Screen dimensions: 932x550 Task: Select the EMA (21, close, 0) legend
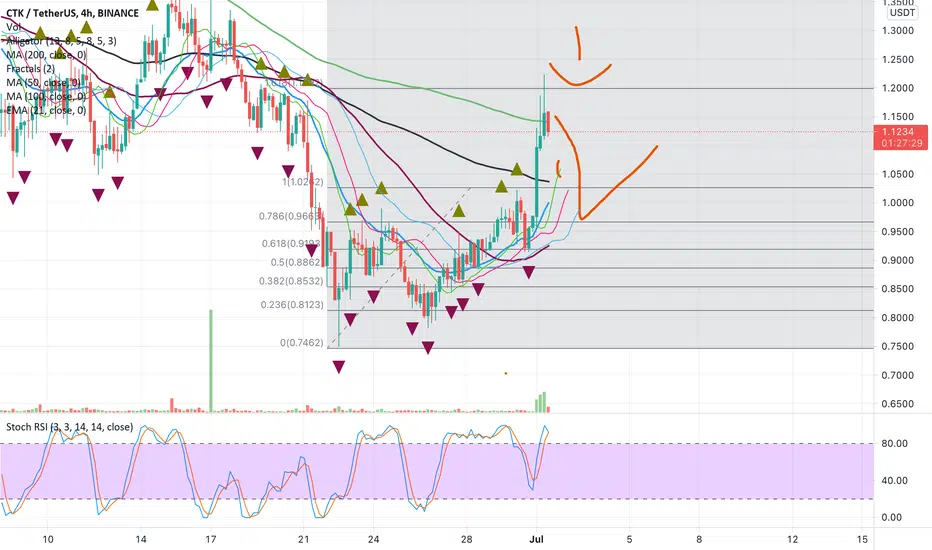pos(46,110)
